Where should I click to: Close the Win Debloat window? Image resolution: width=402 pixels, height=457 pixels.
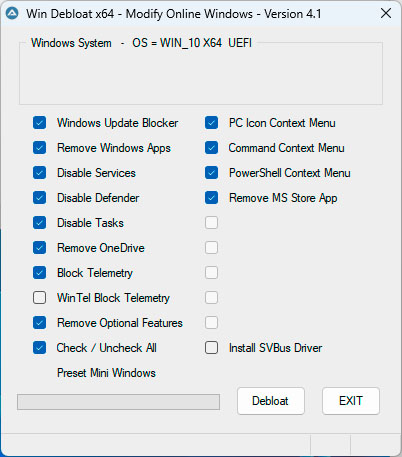pyautogui.click(x=386, y=14)
